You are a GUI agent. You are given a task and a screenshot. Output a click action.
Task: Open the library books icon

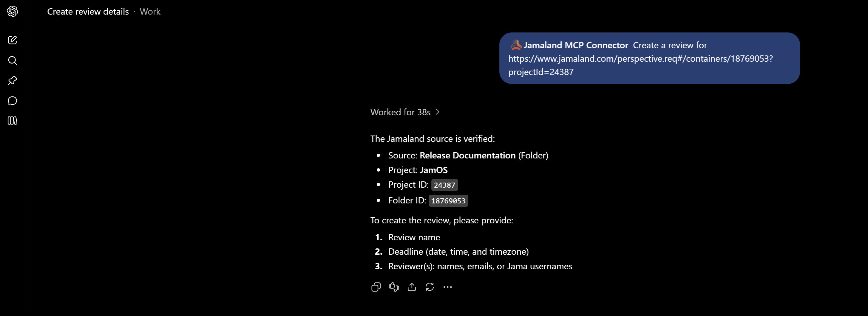pos(13,121)
